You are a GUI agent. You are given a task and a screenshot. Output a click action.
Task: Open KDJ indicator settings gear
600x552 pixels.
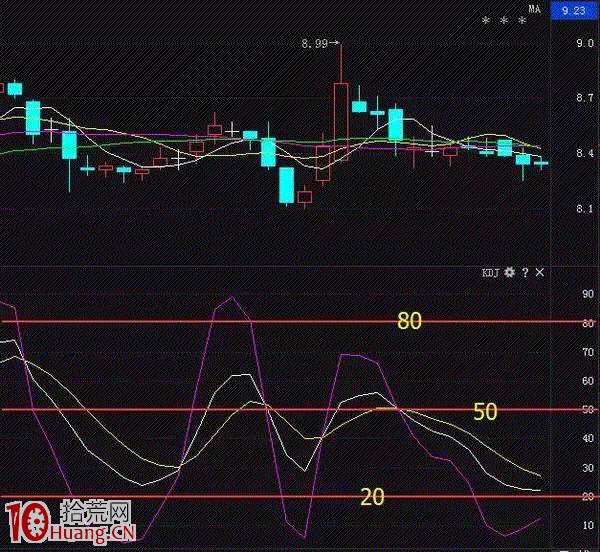(509, 272)
